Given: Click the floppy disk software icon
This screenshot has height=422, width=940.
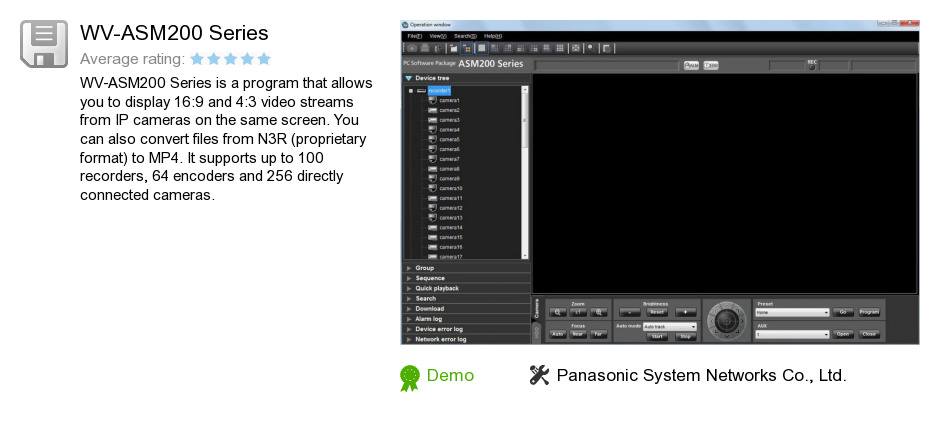Looking at the screenshot, I should point(44,44).
